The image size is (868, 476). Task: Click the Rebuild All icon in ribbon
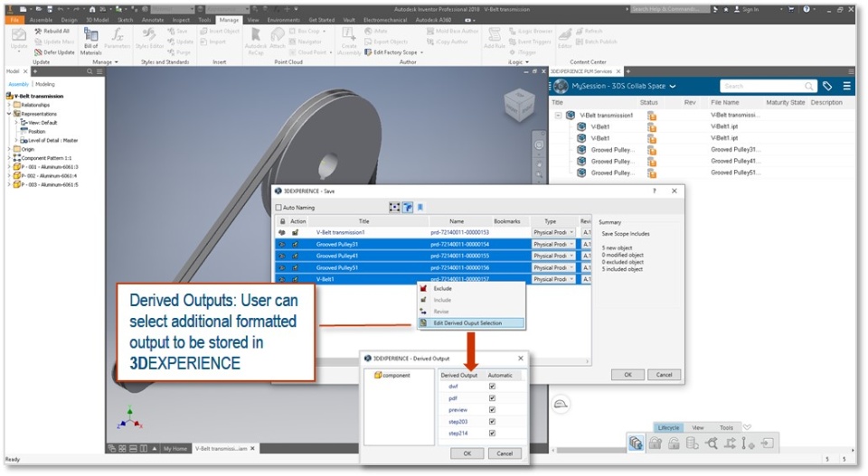38,32
